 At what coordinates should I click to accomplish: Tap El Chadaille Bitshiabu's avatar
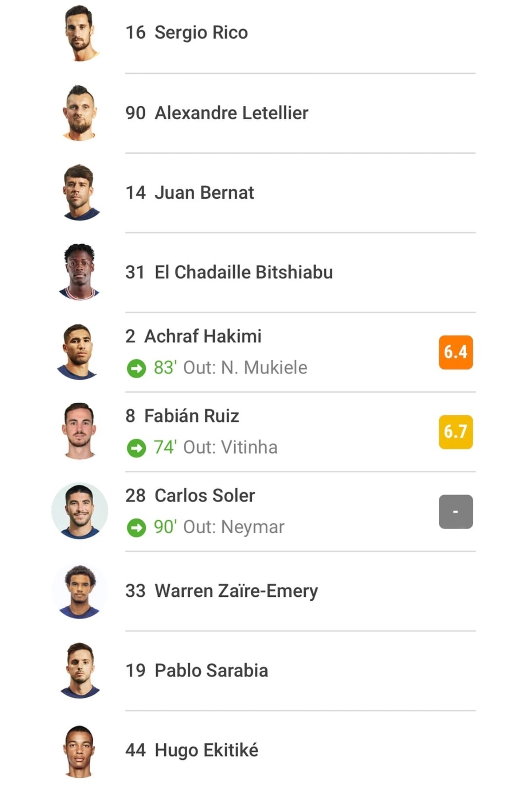click(x=80, y=272)
